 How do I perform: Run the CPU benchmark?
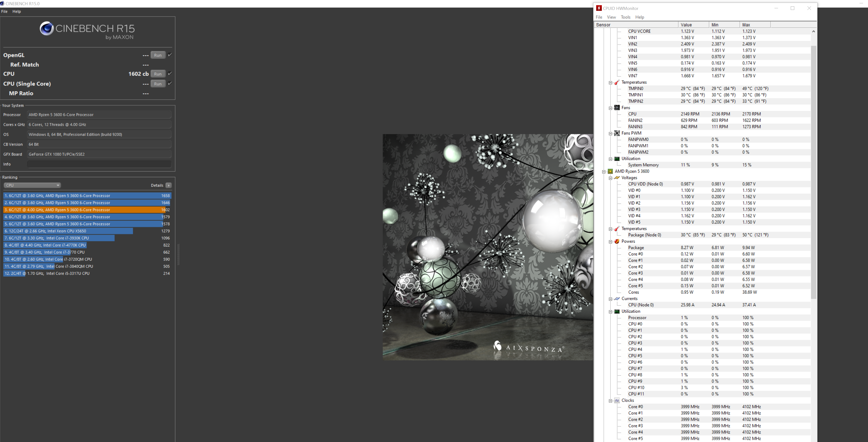(x=158, y=74)
